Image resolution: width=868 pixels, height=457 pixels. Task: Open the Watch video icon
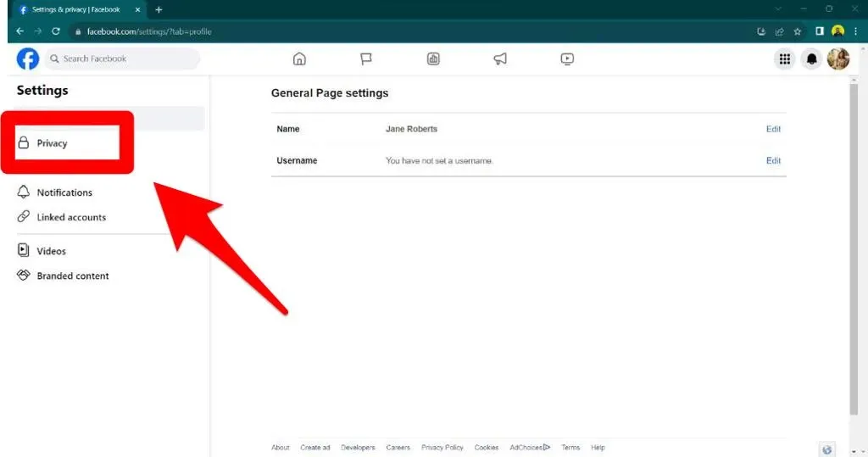[x=567, y=59]
